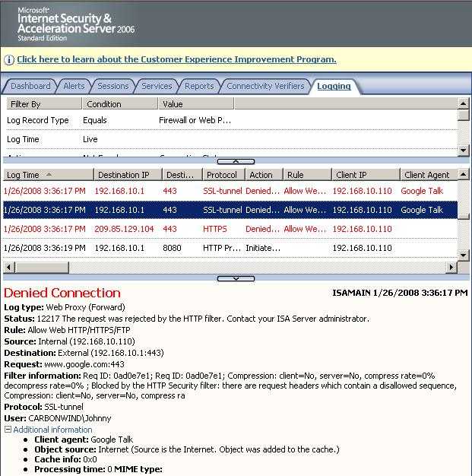This screenshot has width=472, height=476.
Task: Go to the Sessions tab
Action: tap(113, 86)
